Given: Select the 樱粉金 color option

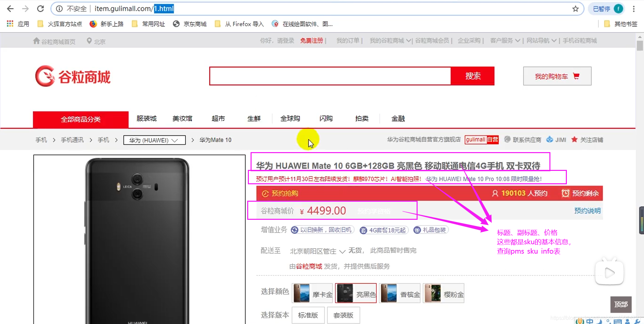Looking at the screenshot, I should click(x=443, y=293).
